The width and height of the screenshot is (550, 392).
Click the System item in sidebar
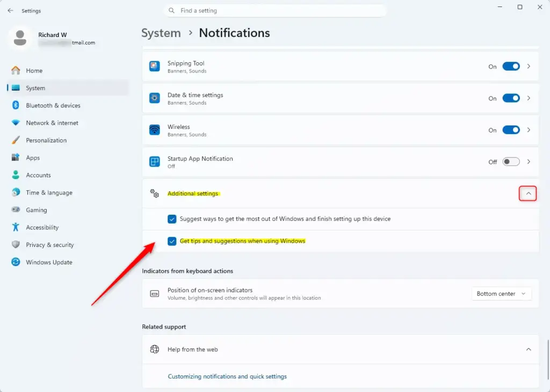point(68,88)
